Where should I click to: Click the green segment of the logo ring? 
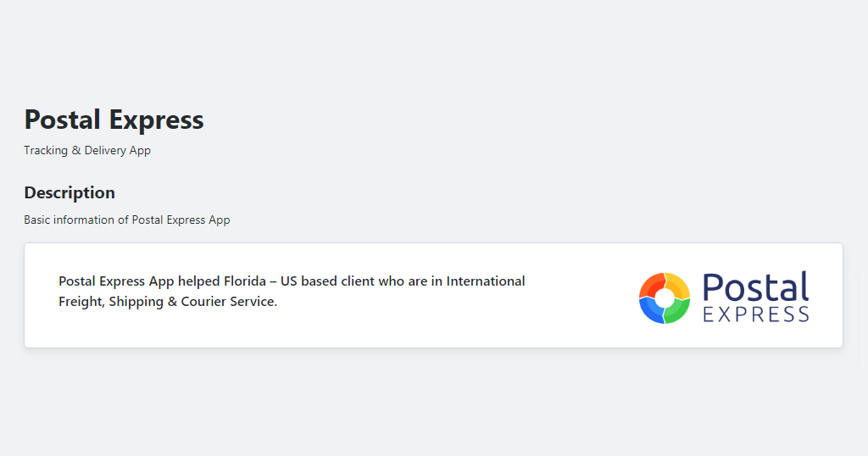click(679, 312)
